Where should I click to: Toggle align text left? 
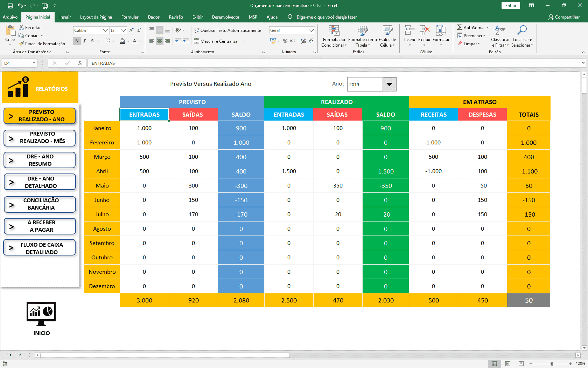(152, 41)
